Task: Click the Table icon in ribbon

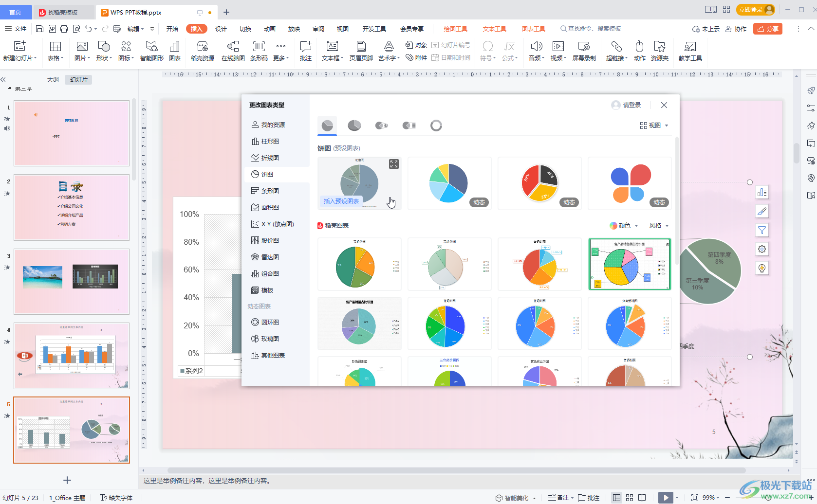Action: [56, 51]
